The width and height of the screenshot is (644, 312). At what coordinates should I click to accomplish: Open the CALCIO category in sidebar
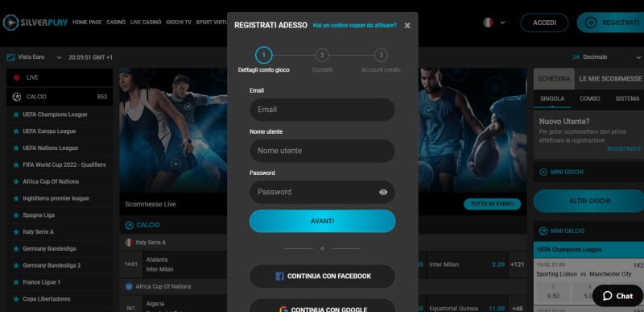(x=60, y=97)
